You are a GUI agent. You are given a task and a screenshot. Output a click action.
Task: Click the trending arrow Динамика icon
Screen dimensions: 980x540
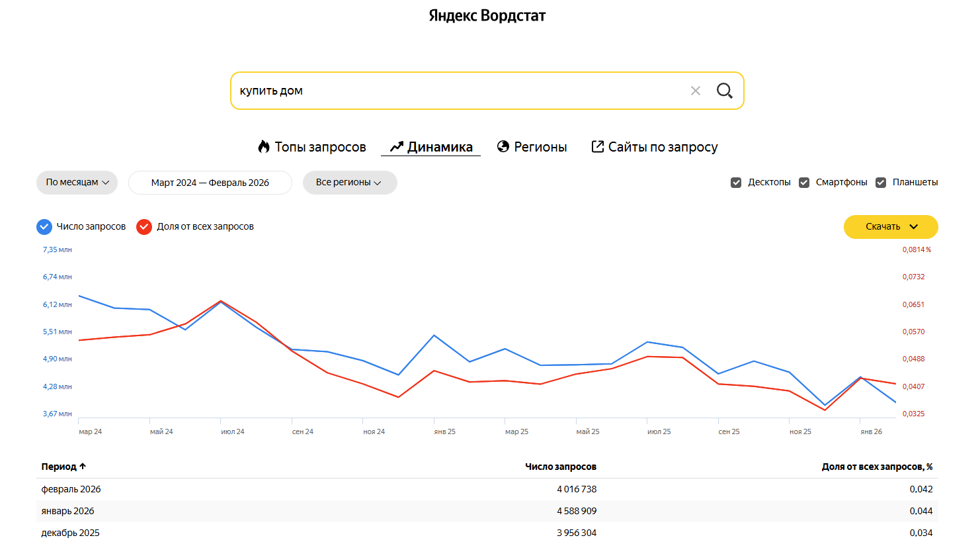click(x=397, y=147)
